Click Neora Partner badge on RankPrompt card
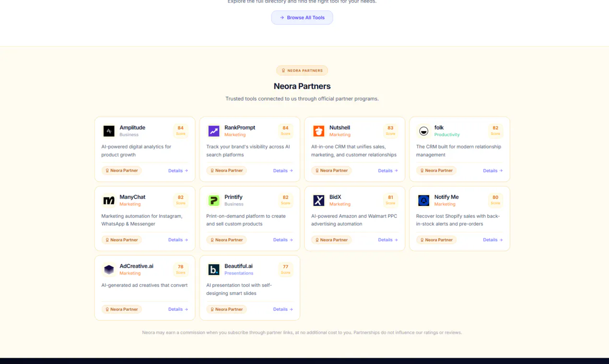609x364 pixels. click(x=227, y=171)
